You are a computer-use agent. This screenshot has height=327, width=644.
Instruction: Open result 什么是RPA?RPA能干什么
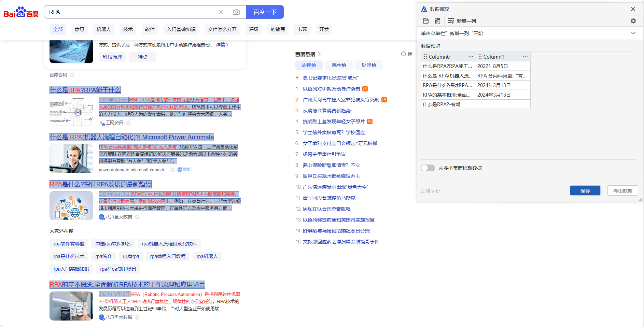[x=85, y=90]
